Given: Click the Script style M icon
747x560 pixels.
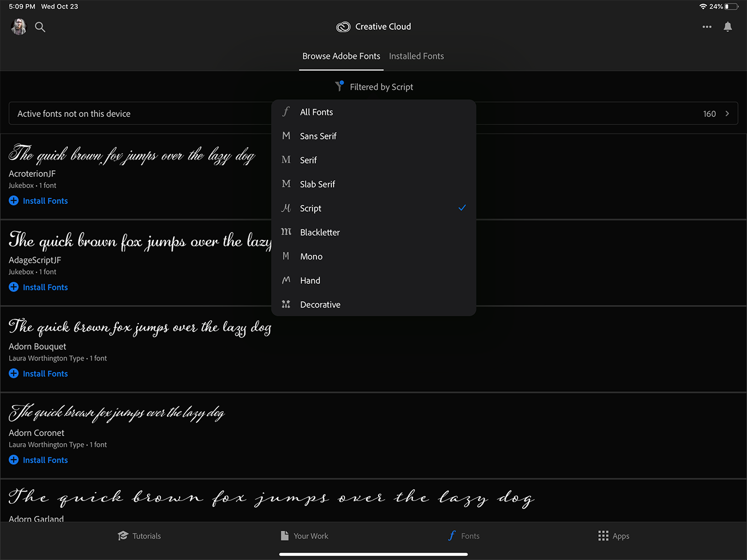Looking at the screenshot, I should tap(286, 208).
